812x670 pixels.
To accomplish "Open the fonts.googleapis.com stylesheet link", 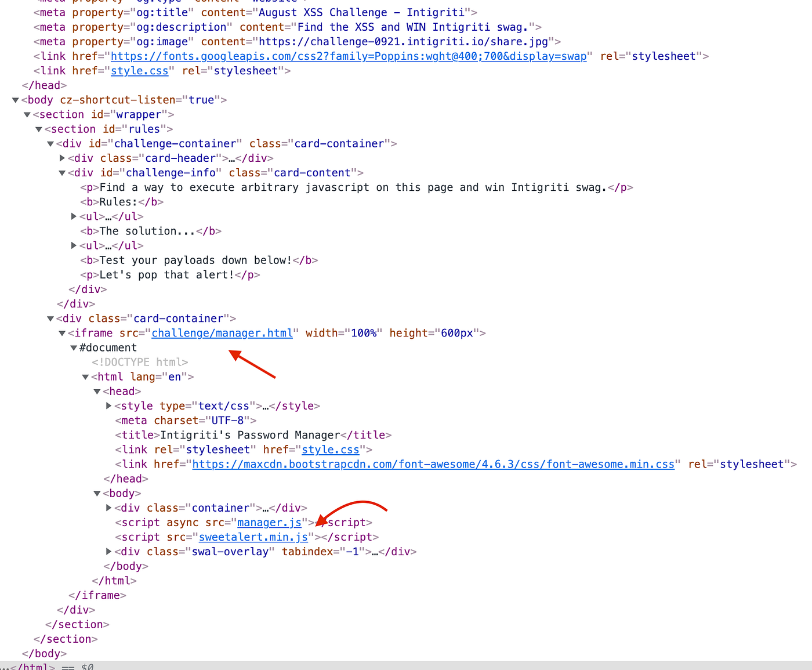I will [x=349, y=56].
